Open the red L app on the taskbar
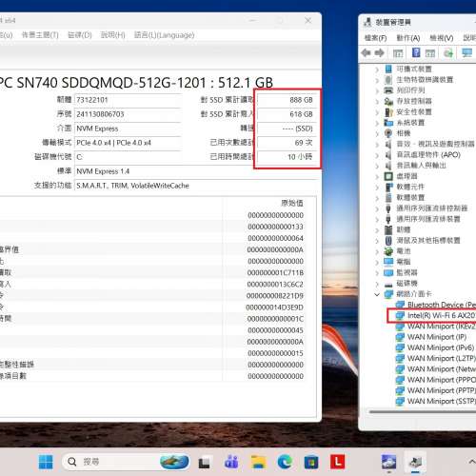Screen dimensions: 476x476 337,462
